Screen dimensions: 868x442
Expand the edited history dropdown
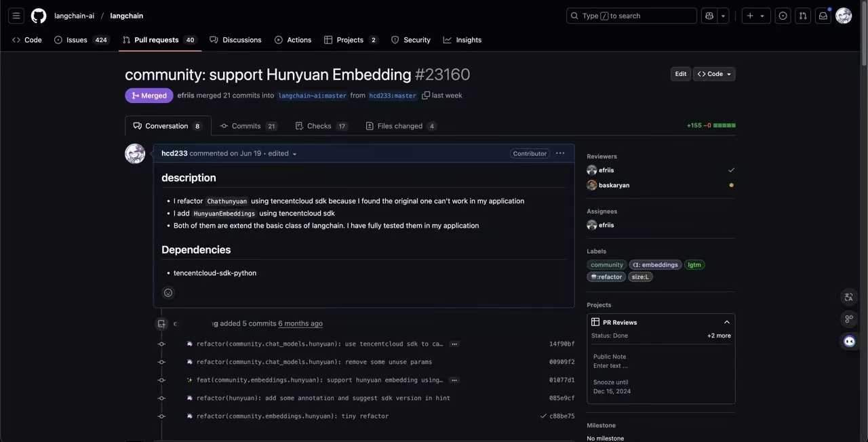[283, 153]
